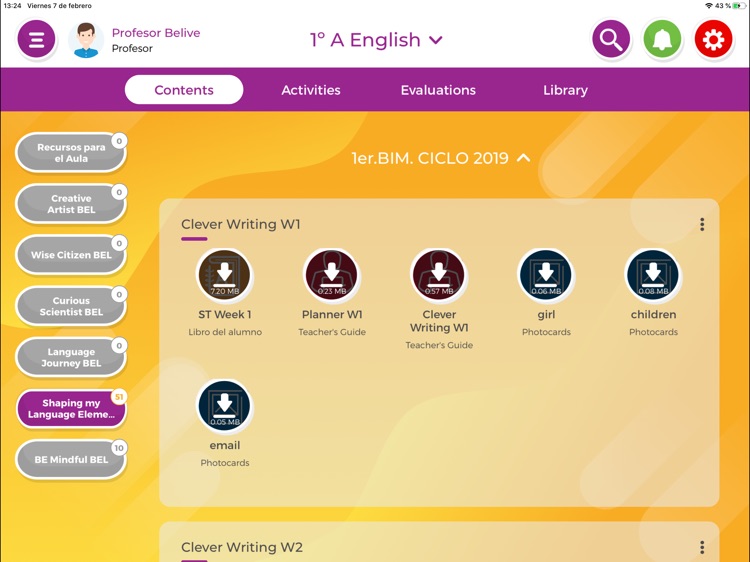The image size is (750, 562).
Task: Open the red settings gear
Action: (x=713, y=39)
